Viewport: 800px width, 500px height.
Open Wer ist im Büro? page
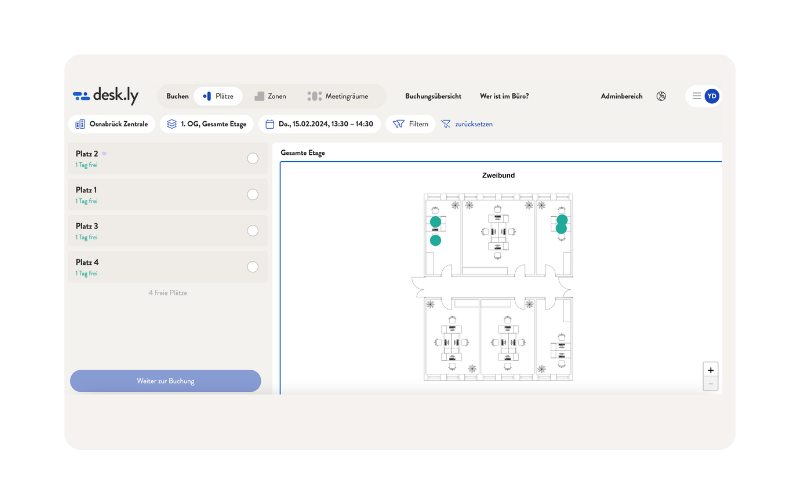pos(504,96)
